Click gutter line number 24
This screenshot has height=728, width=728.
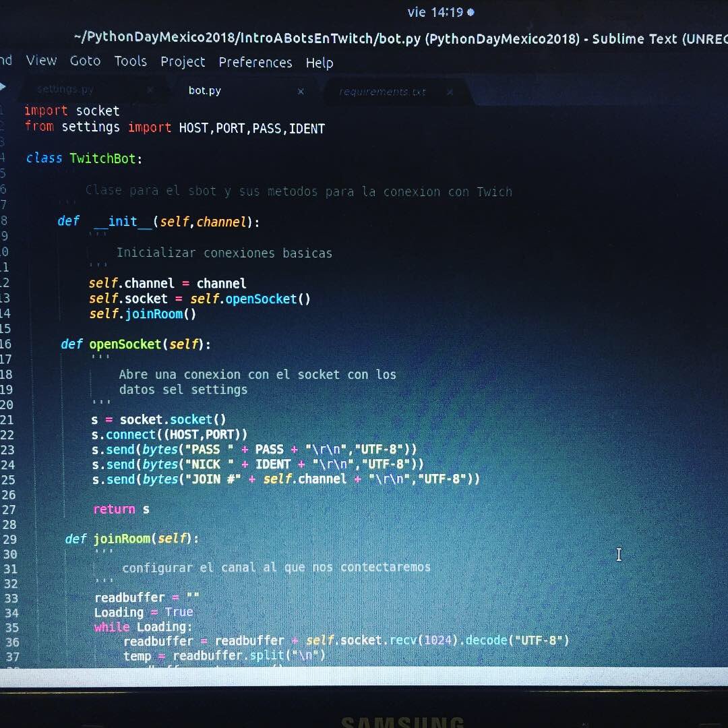click(x=8, y=464)
